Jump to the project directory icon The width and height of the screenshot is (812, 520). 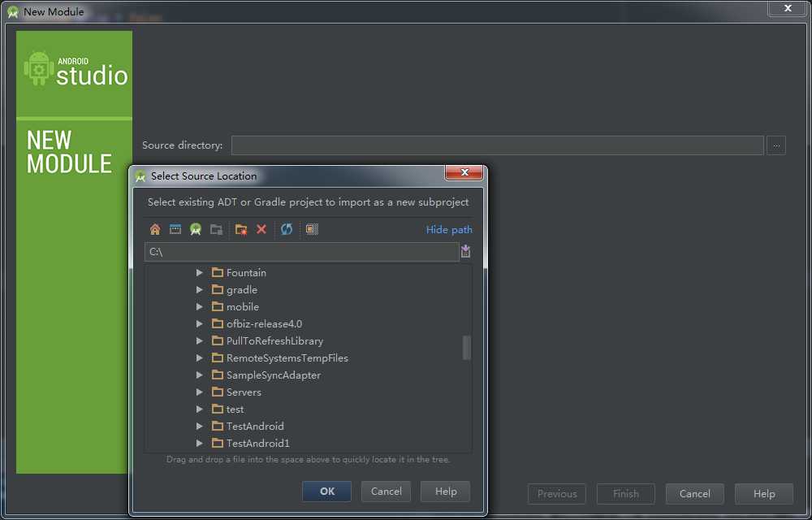pyautogui.click(x=195, y=229)
